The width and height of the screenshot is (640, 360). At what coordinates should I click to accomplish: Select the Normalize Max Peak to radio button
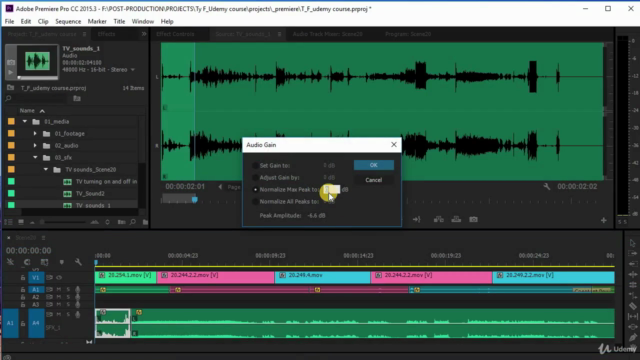pos(255,189)
